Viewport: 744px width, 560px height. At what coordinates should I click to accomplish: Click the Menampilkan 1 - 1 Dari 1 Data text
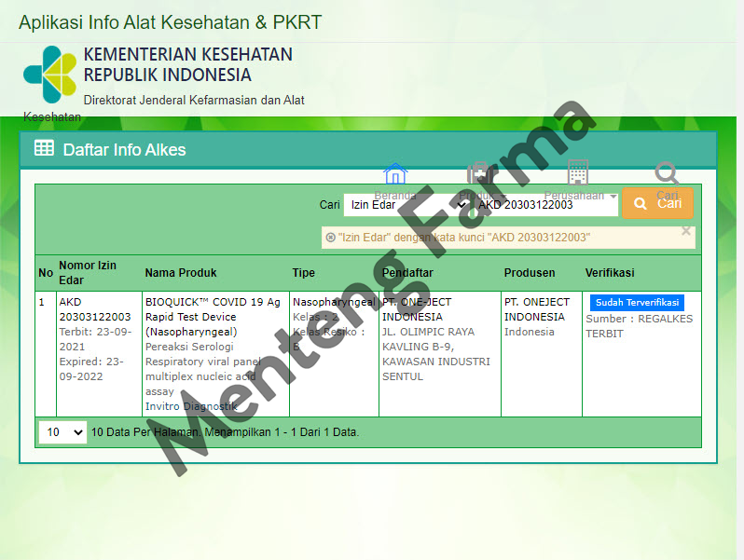tap(282, 432)
